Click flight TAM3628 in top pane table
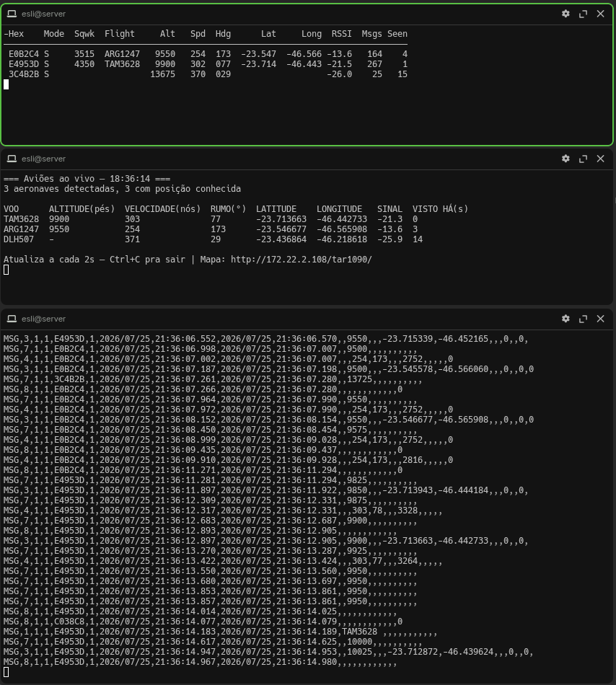 coord(122,64)
